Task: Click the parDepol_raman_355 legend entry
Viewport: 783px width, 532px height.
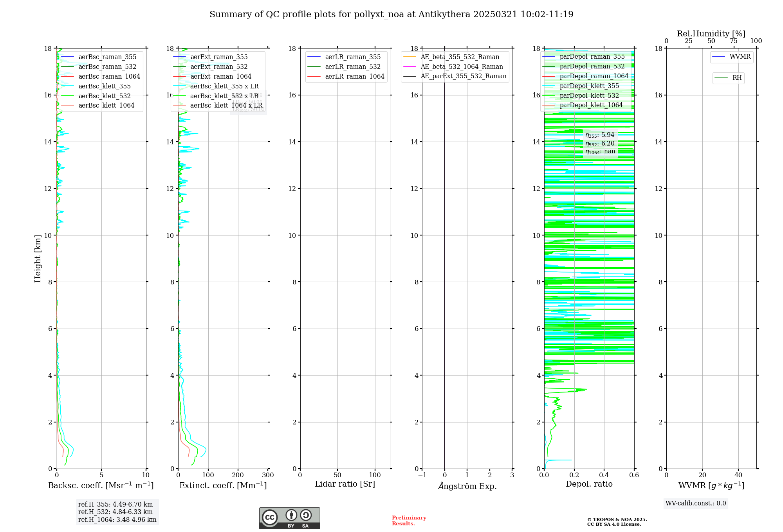Action: pos(584,57)
